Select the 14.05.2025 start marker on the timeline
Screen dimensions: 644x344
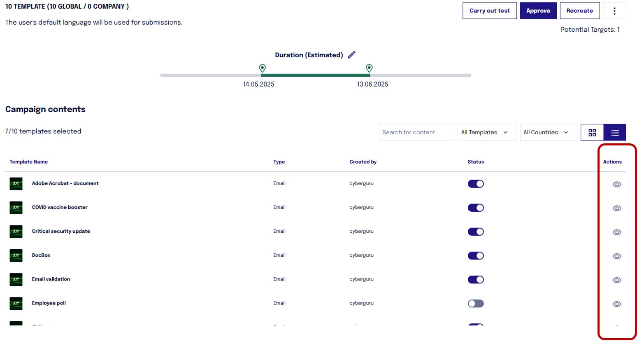(x=263, y=68)
